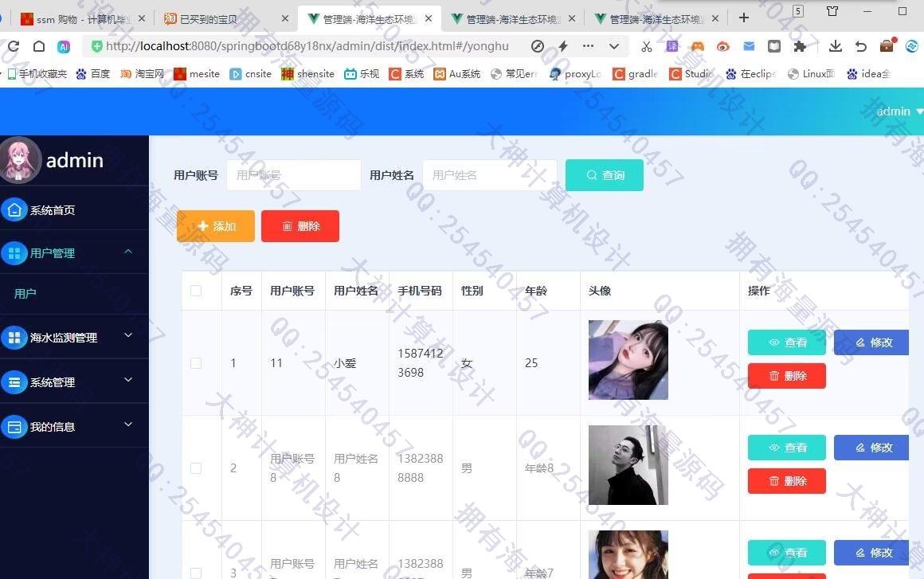Open the address bar history dropdown arrow
Screen dimensions: 924x579
pos(614,46)
